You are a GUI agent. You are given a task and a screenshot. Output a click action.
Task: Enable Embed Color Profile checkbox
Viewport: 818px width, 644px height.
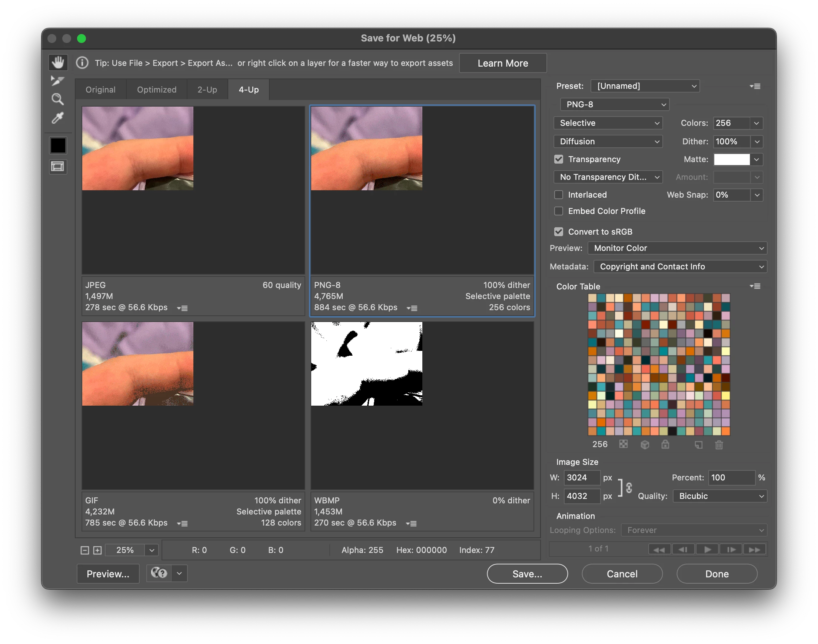coord(559,211)
